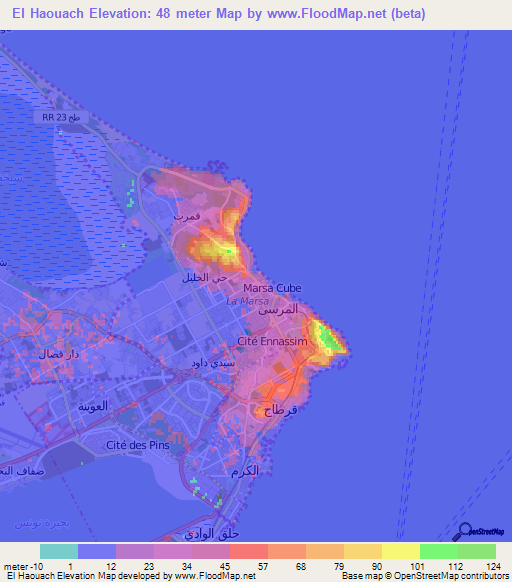Click the meter -10 legend value

click(x=23, y=567)
